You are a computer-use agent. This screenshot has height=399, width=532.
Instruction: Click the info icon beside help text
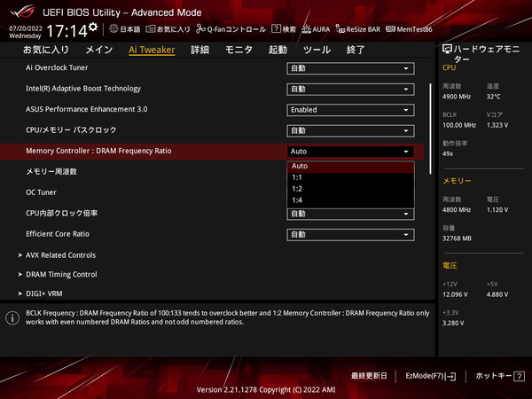[12, 318]
